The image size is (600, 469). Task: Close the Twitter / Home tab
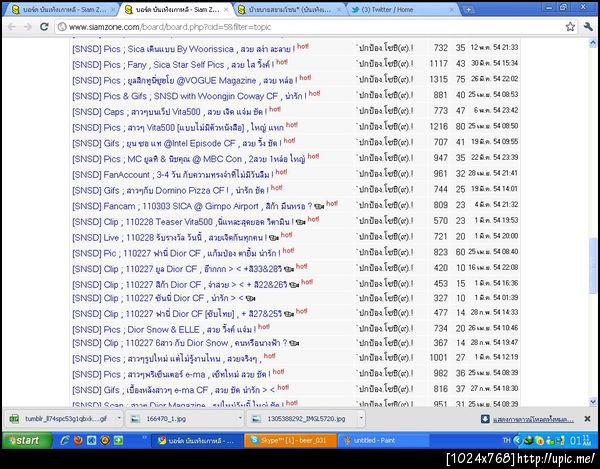[x=452, y=10]
